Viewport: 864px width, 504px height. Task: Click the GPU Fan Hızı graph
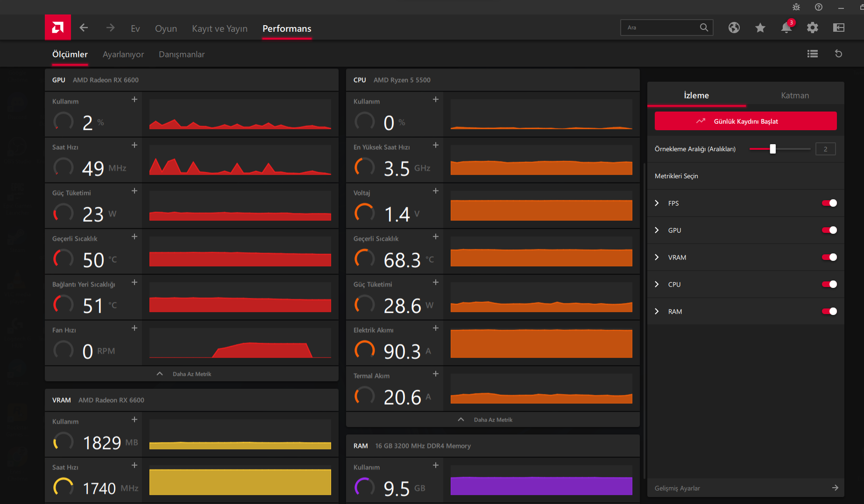(x=240, y=343)
